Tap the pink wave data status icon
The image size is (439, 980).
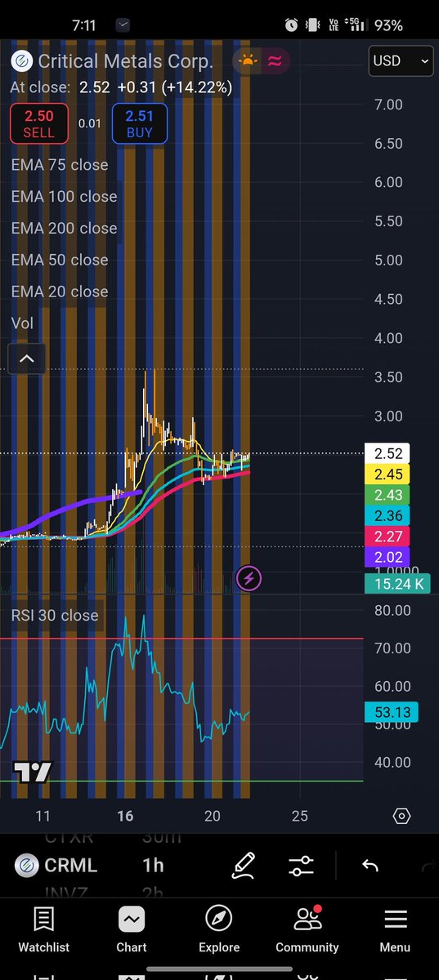(x=275, y=60)
